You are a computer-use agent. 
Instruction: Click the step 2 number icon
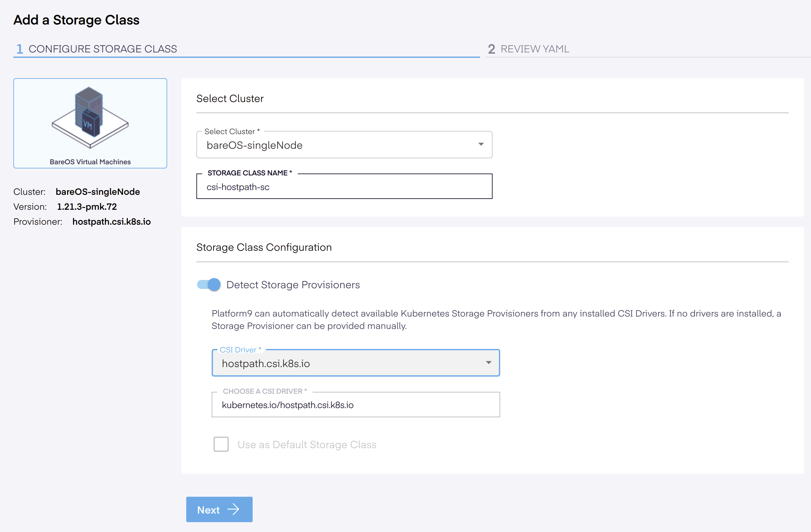coord(491,49)
